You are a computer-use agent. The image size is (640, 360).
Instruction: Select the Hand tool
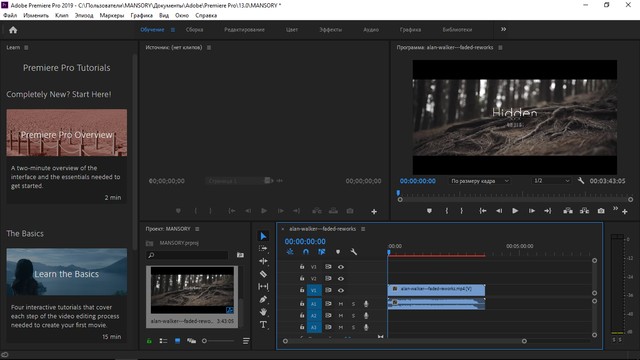pyautogui.click(x=263, y=312)
